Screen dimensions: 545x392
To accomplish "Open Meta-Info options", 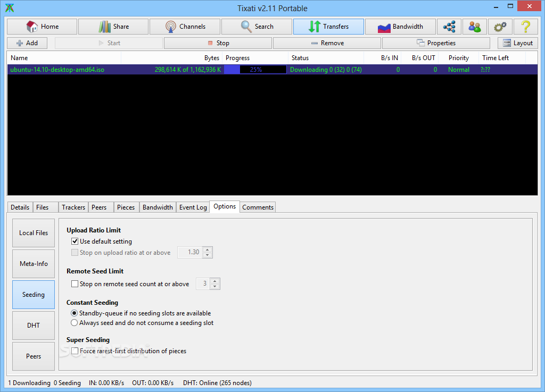I will [34, 263].
